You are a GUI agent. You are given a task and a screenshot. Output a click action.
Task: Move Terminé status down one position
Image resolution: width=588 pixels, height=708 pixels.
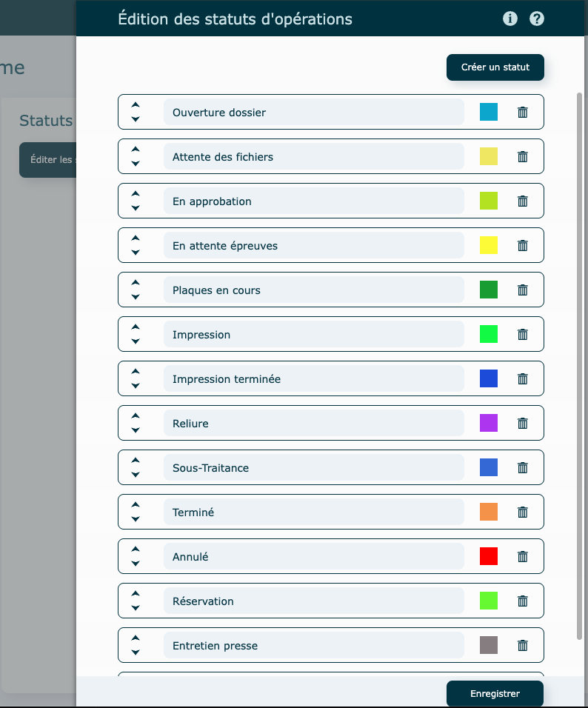coord(136,519)
